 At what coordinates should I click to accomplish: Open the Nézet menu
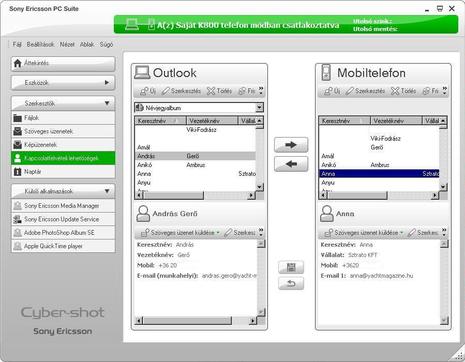tap(67, 44)
